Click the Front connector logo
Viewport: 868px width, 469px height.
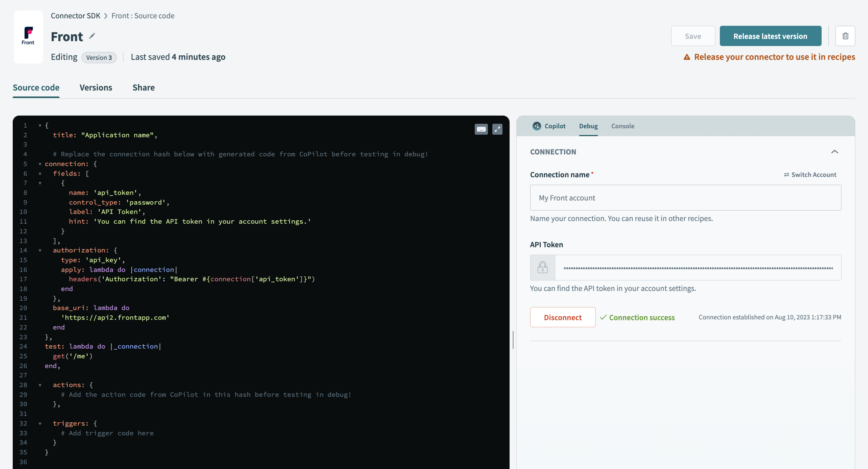[28, 36]
